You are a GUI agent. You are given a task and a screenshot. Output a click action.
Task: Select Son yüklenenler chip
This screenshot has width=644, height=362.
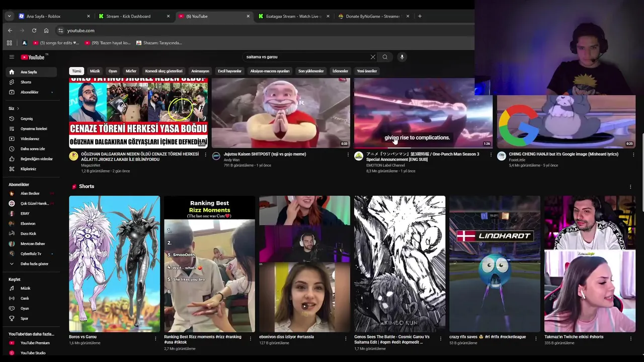point(311,71)
